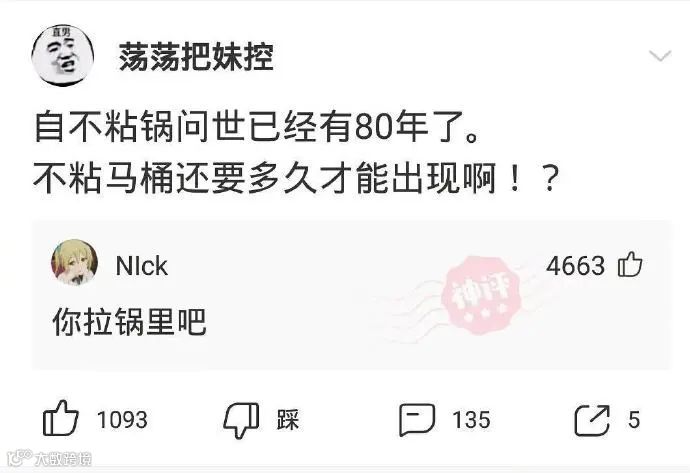The image size is (690, 473).
Task: Click the 神评 stamp badge
Action: tap(481, 295)
